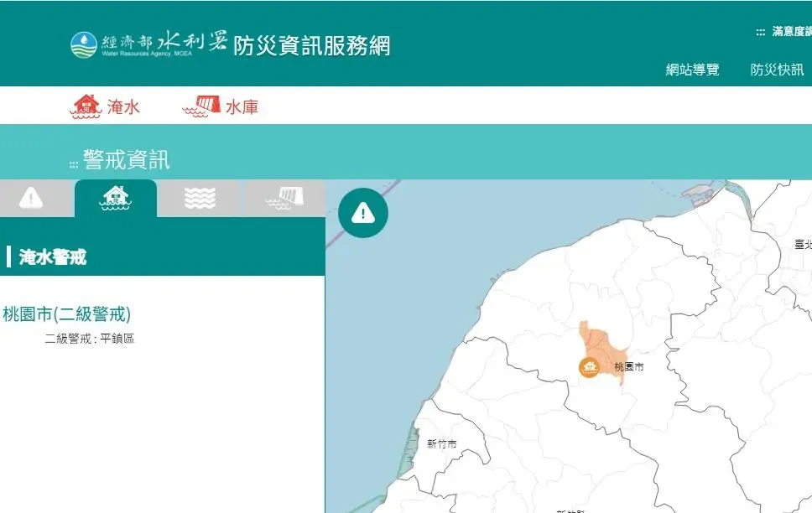This screenshot has width=812, height=513.
Task: Switch to the river water level waves tab
Action: coord(200,199)
